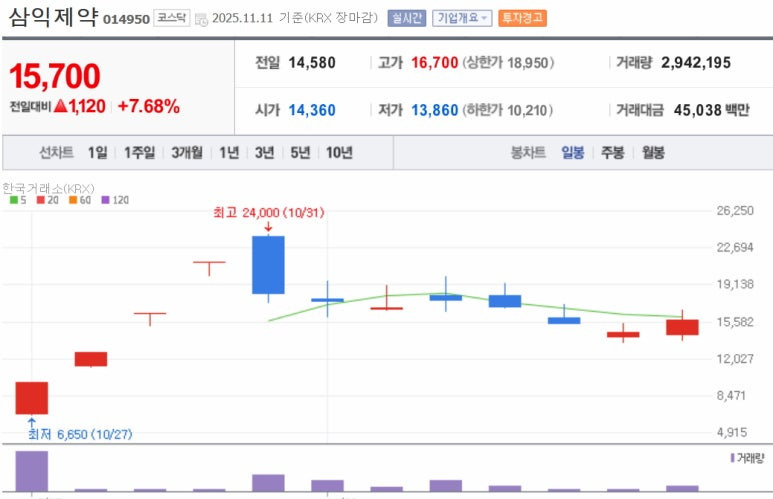Click the stock code 014950
The image size is (773, 499).
pos(126,19)
